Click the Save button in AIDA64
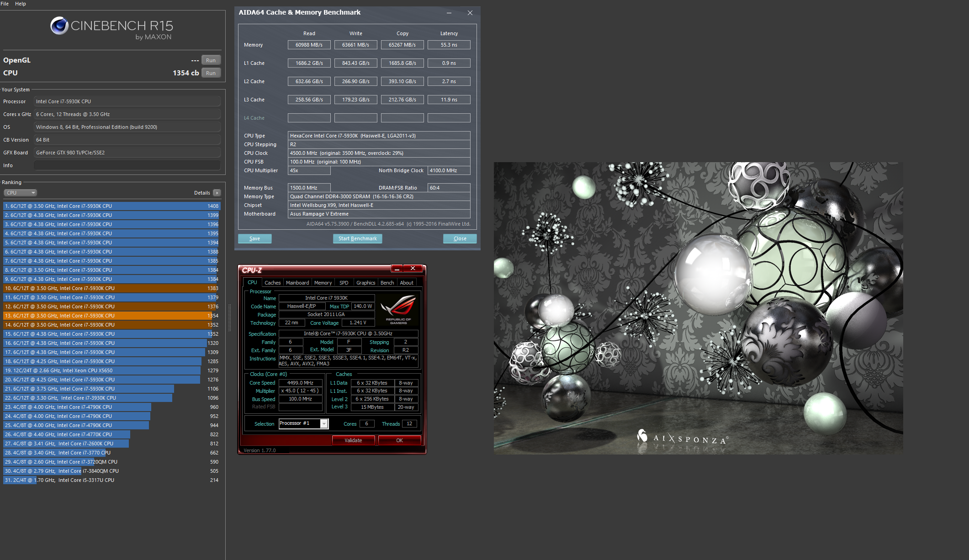The image size is (969, 560). click(x=255, y=238)
